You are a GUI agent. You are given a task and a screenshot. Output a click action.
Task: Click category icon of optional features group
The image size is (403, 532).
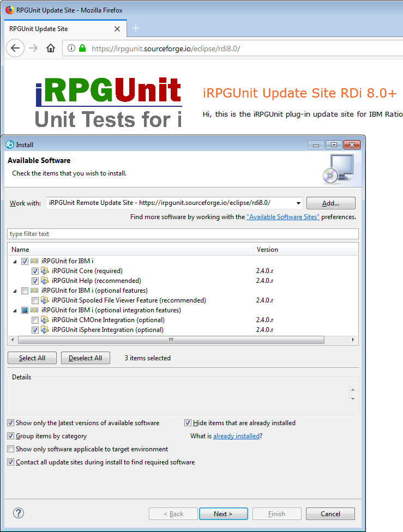point(34,291)
